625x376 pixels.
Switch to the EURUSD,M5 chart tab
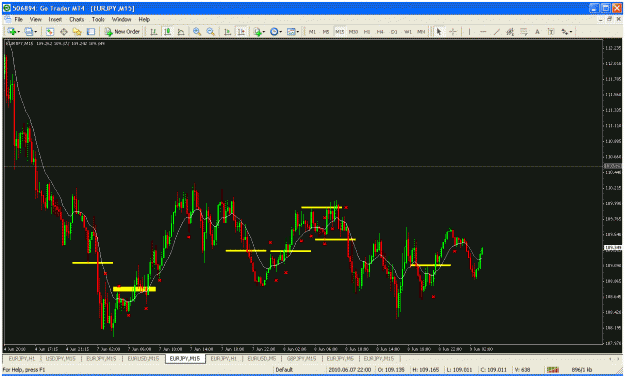point(261,359)
